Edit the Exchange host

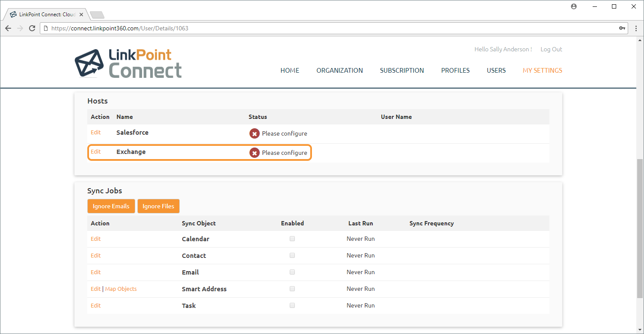(95, 152)
